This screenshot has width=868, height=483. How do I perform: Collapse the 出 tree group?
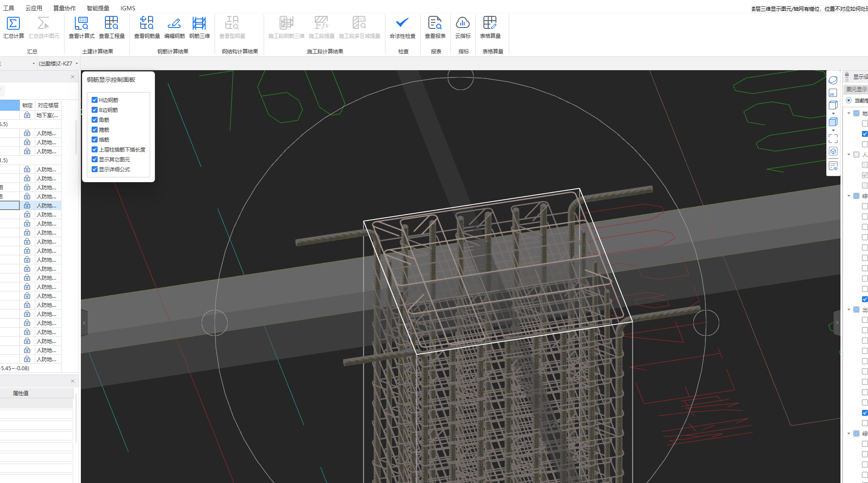pos(849,310)
